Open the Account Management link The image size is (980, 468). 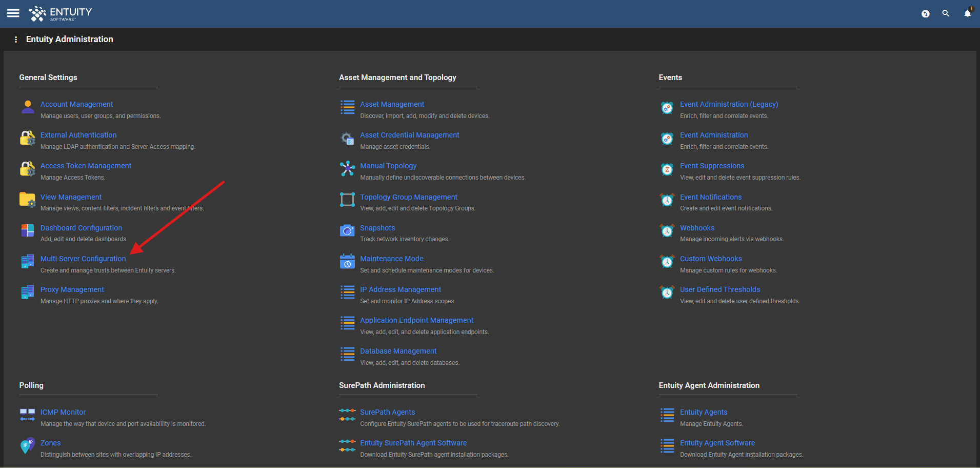point(76,104)
